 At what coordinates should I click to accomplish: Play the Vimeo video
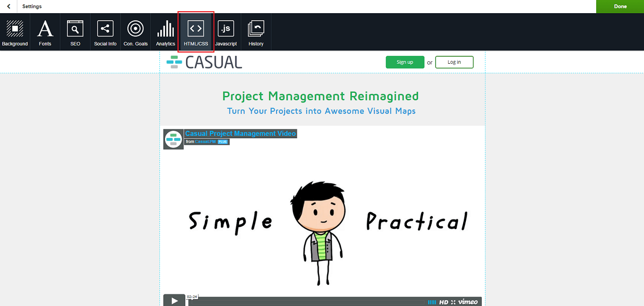click(x=174, y=300)
